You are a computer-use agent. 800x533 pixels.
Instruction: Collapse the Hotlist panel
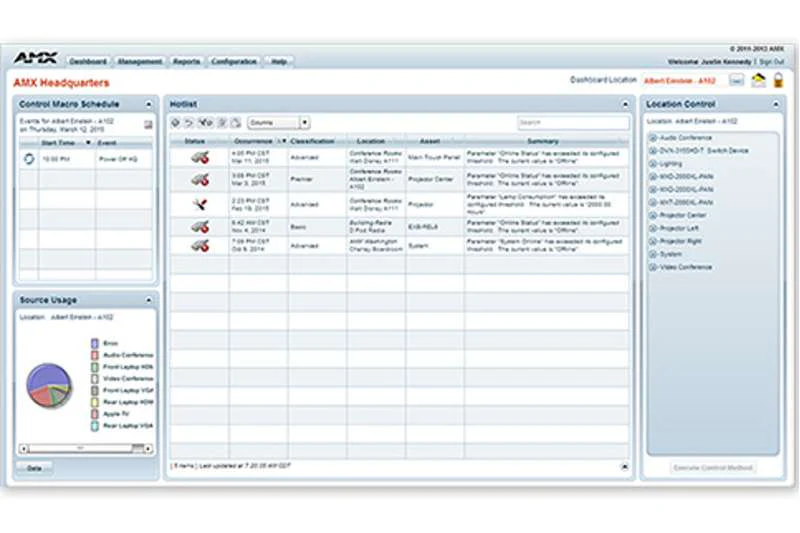(625, 104)
